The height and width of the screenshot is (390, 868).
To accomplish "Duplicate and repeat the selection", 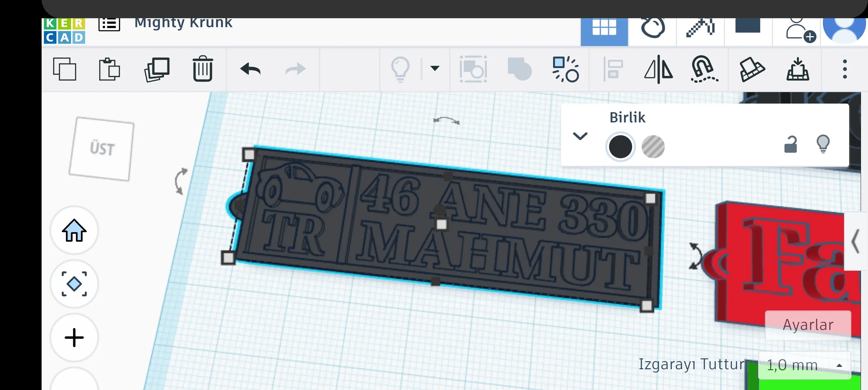I will (157, 70).
